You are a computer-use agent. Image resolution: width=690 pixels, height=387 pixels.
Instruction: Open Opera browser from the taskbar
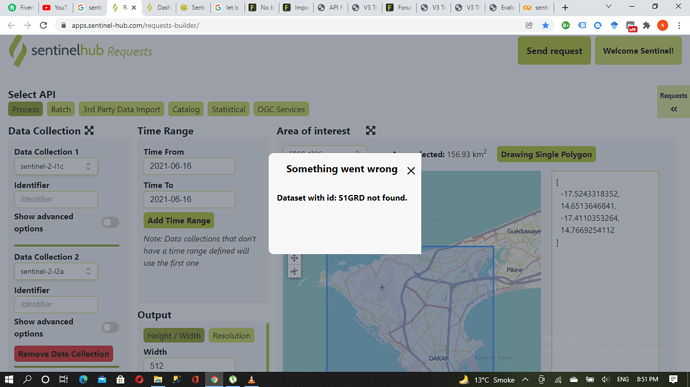(x=139, y=380)
